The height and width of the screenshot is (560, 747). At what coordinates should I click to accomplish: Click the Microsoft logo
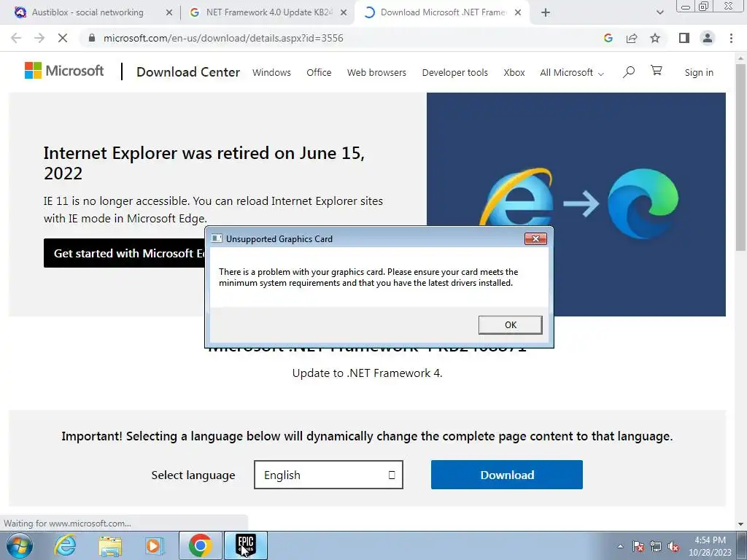tap(64, 71)
